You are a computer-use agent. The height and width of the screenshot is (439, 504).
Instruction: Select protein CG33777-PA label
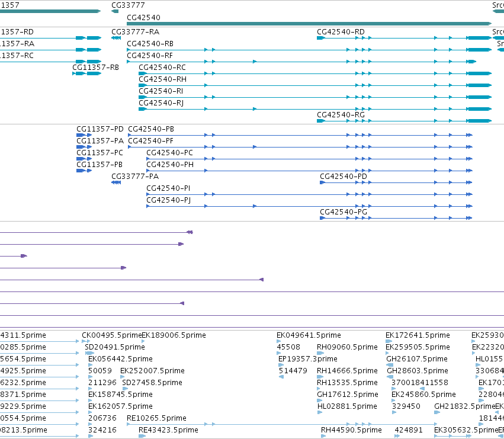tap(135, 177)
